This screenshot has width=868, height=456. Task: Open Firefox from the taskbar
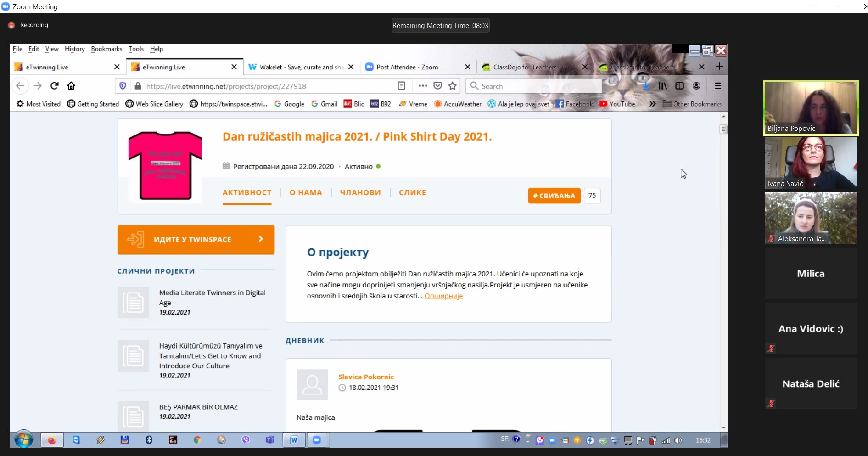tap(52, 440)
